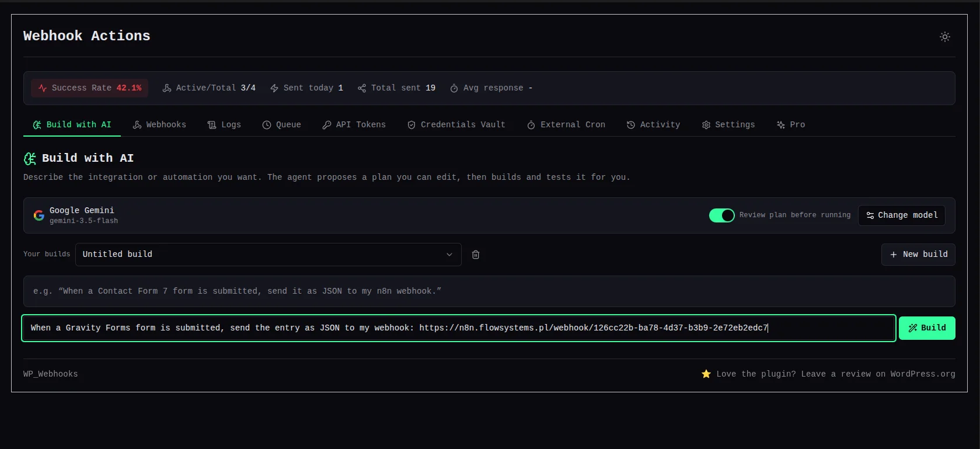Click the Your builds label
The image size is (980, 449).
tap(47, 254)
